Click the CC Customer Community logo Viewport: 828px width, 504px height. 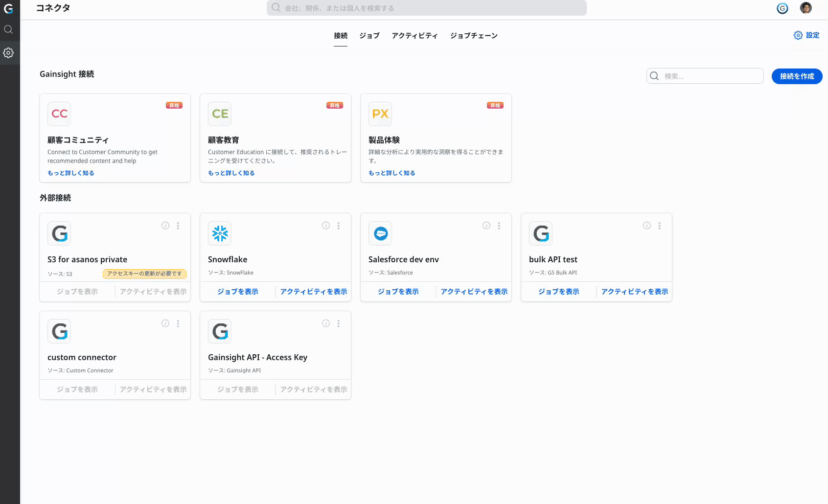[59, 114]
